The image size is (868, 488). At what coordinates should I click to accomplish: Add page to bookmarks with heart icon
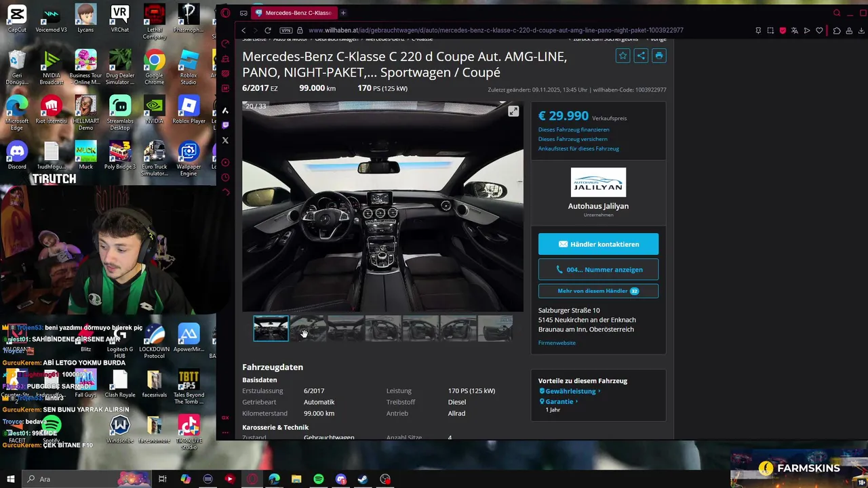pos(819,30)
